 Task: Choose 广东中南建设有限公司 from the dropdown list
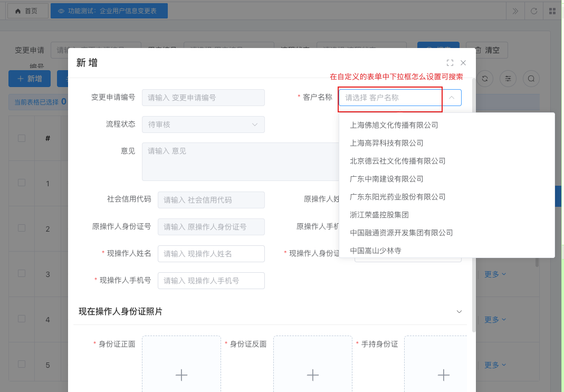pyautogui.click(x=387, y=179)
